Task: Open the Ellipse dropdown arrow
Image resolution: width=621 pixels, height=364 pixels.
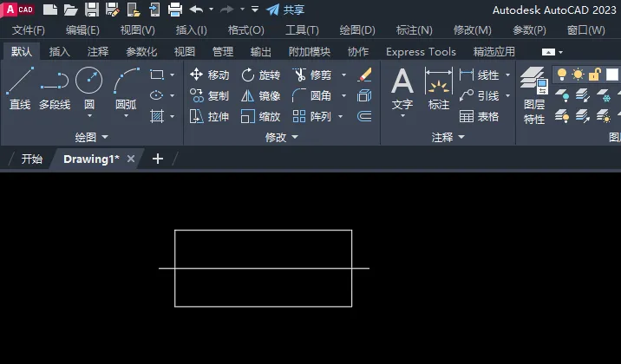Action: point(172,95)
